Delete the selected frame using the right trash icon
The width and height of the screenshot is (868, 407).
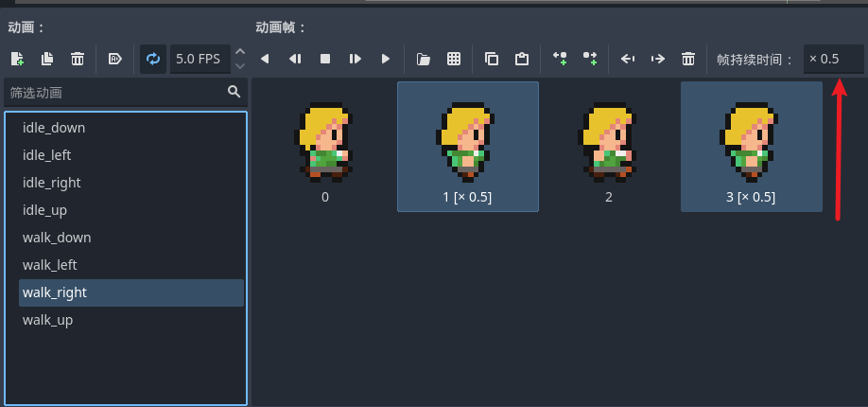[x=688, y=59]
